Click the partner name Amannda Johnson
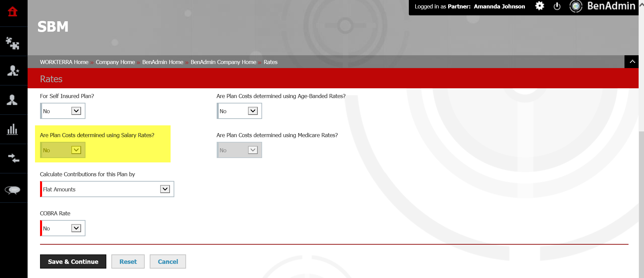 point(499,6)
